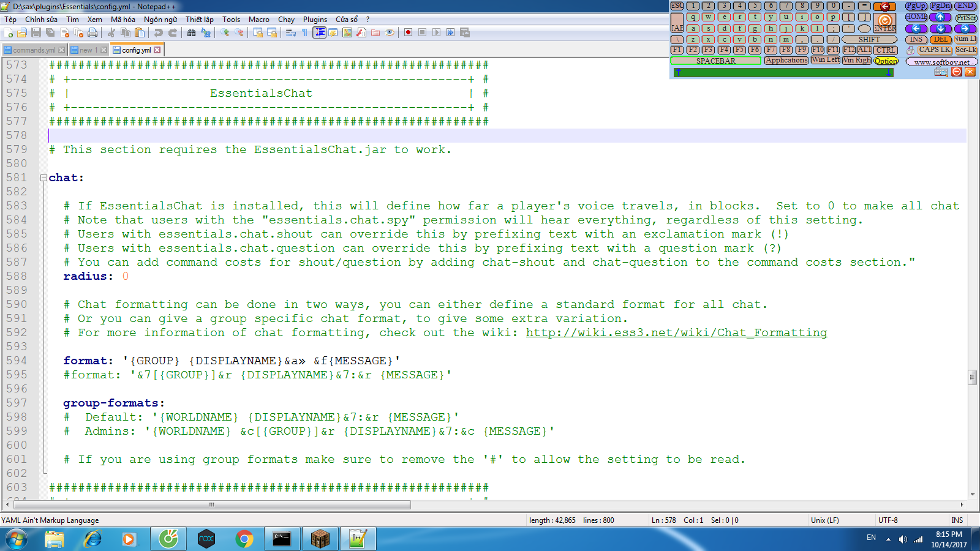This screenshot has height=551, width=980.
Task: Click the Zoom In magnifier icon
Action: tap(225, 32)
